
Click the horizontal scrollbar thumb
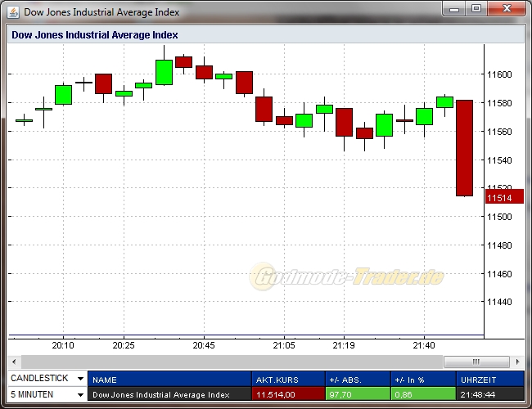tap(476, 362)
